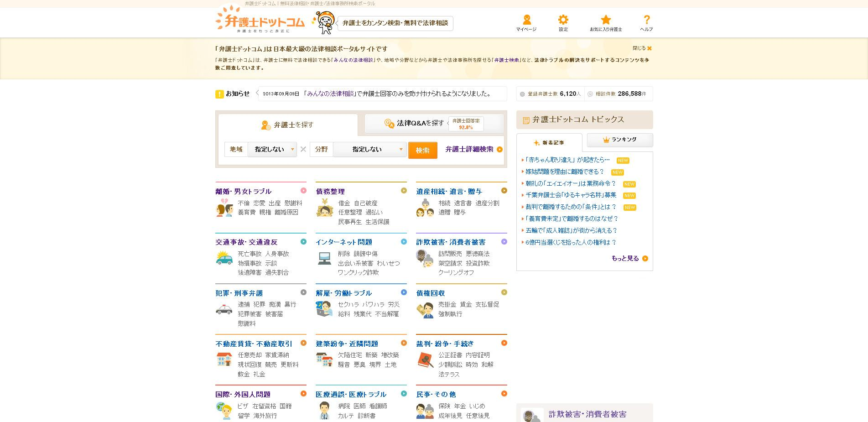Open article 6億円当選くじを拾った人の権利は？
The height and width of the screenshot is (422, 868).
(571, 242)
